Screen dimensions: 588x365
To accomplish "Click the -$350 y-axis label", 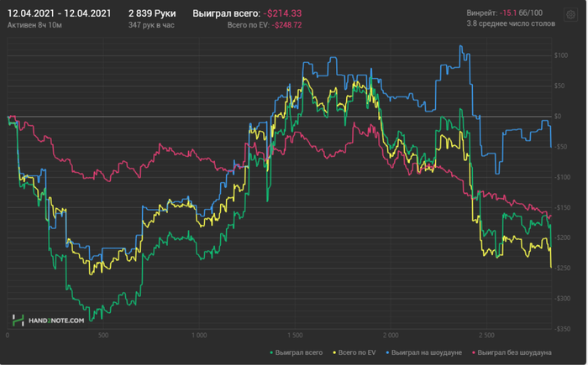I will (x=562, y=329).
